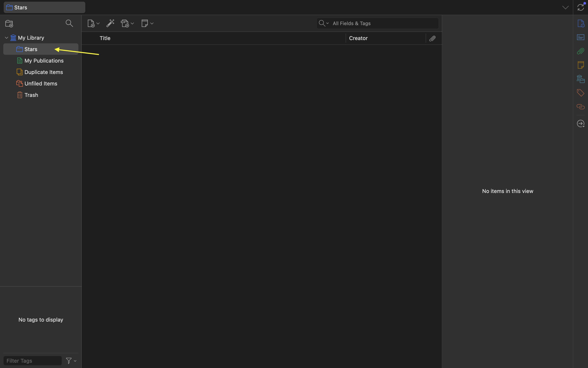Open the Abstract pane icon
588x368 pixels.
581,37
